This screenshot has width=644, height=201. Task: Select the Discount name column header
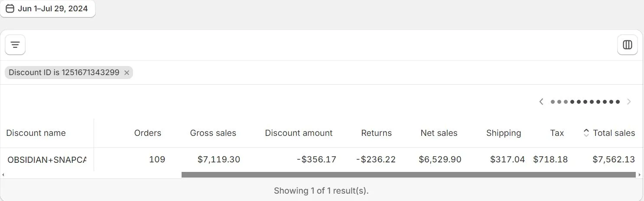click(x=36, y=133)
